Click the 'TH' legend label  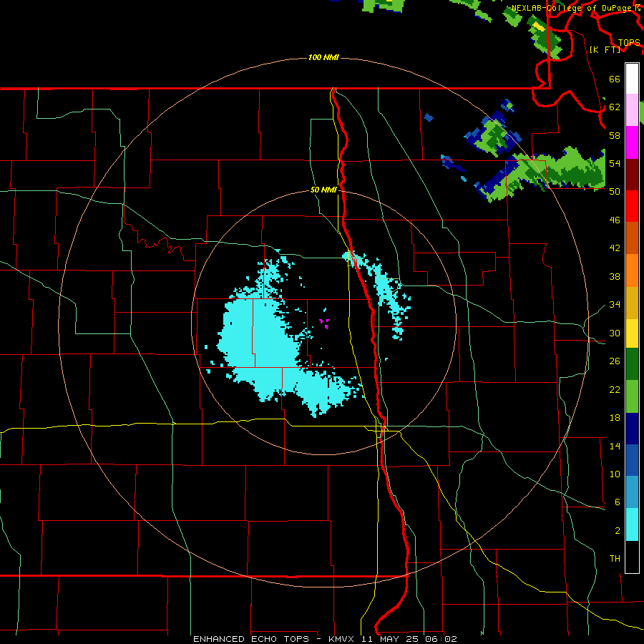615,559
